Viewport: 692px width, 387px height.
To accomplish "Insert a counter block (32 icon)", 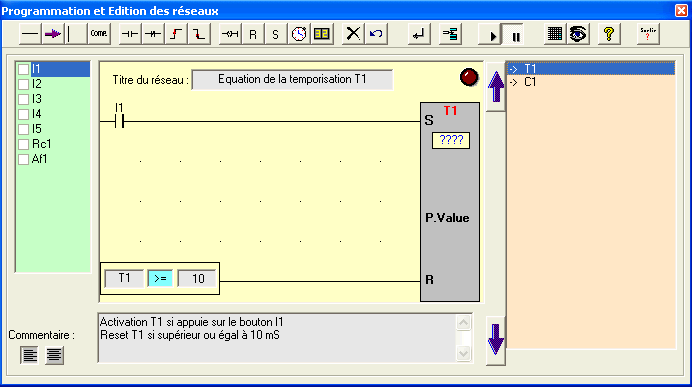I will pos(322,34).
